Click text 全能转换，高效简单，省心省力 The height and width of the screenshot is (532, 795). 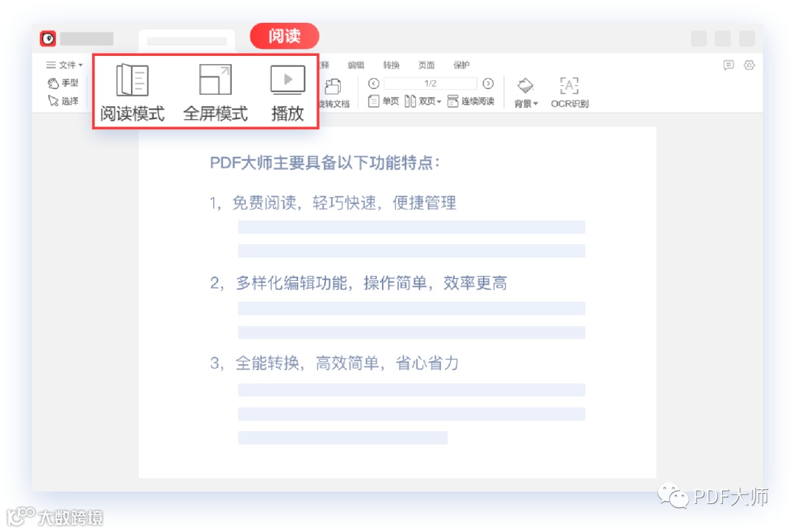point(347,363)
